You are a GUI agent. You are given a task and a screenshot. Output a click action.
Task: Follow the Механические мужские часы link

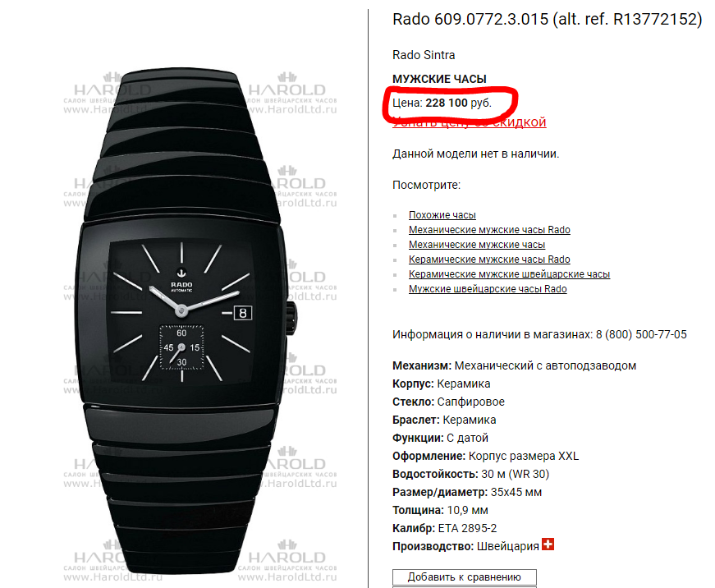tap(476, 245)
